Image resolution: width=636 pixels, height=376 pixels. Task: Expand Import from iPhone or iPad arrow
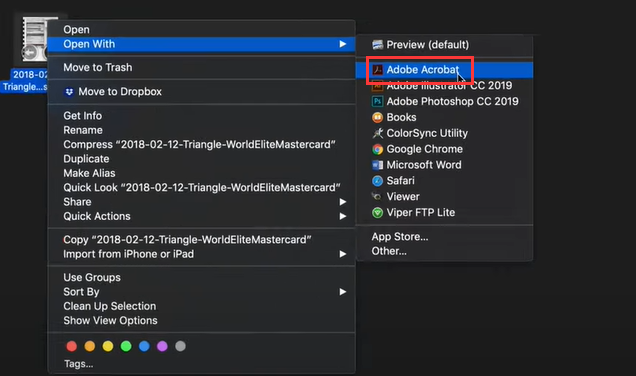343,254
